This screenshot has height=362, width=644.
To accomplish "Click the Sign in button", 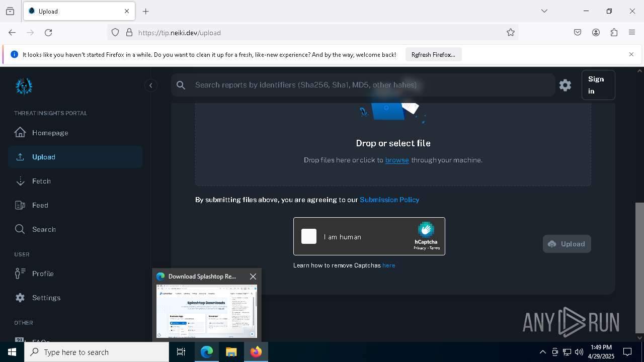I will click(x=598, y=85).
